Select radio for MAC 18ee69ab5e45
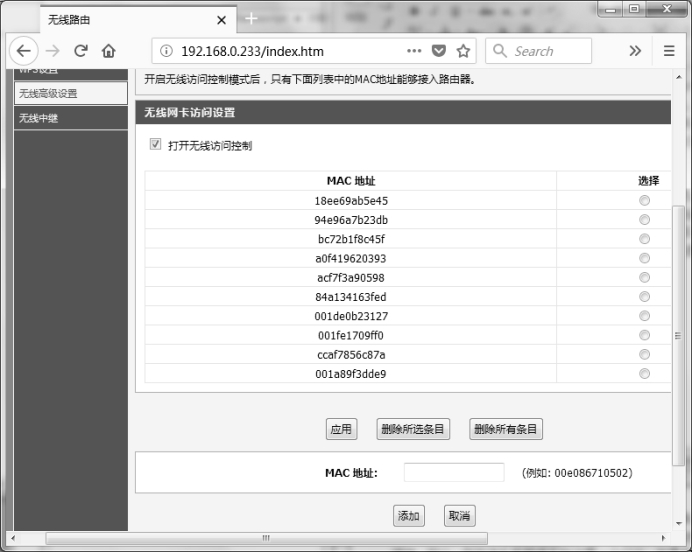692x552 pixels. [x=644, y=200]
